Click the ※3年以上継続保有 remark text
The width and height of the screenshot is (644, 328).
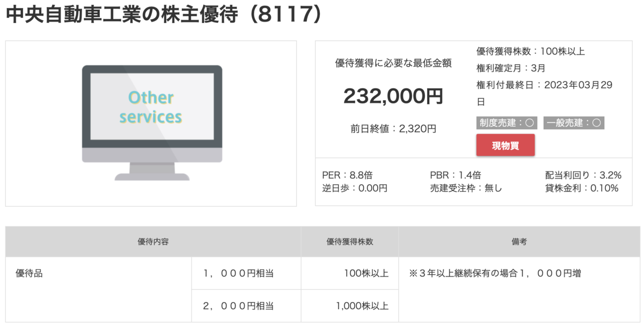(495, 273)
